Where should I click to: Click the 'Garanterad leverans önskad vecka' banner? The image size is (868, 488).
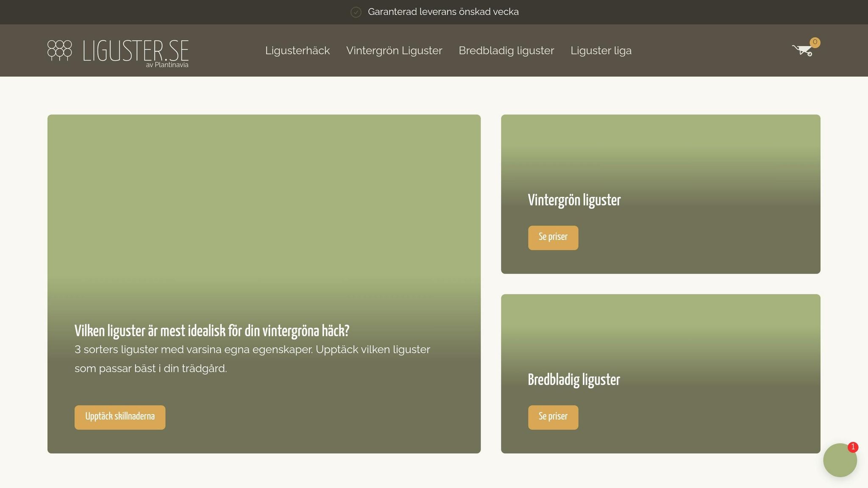click(443, 12)
